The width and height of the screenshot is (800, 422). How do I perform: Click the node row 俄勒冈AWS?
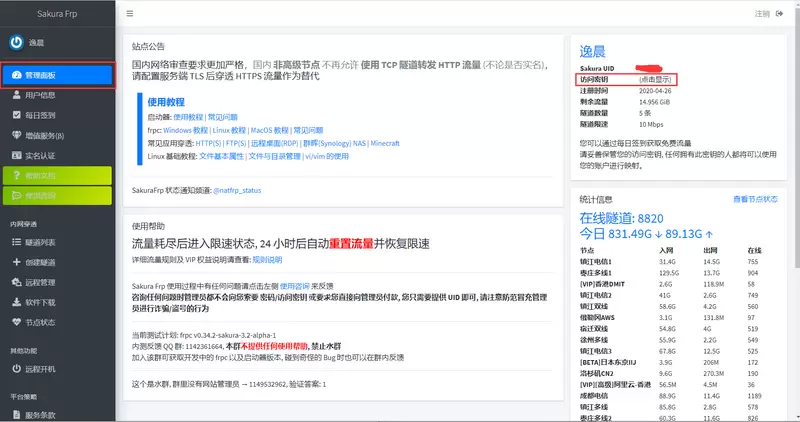coord(679,317)
